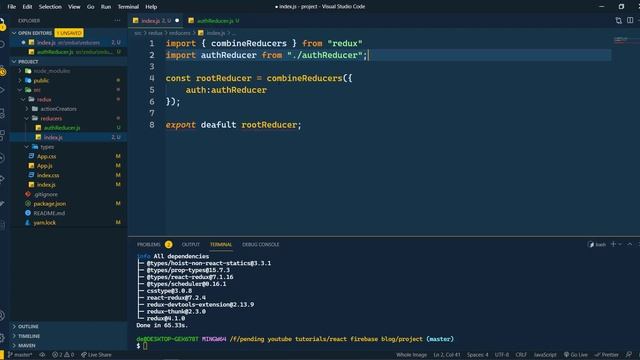Select the bash terminal shell indicator
Viewport: 640px width, 360px height.
point(597,244)
